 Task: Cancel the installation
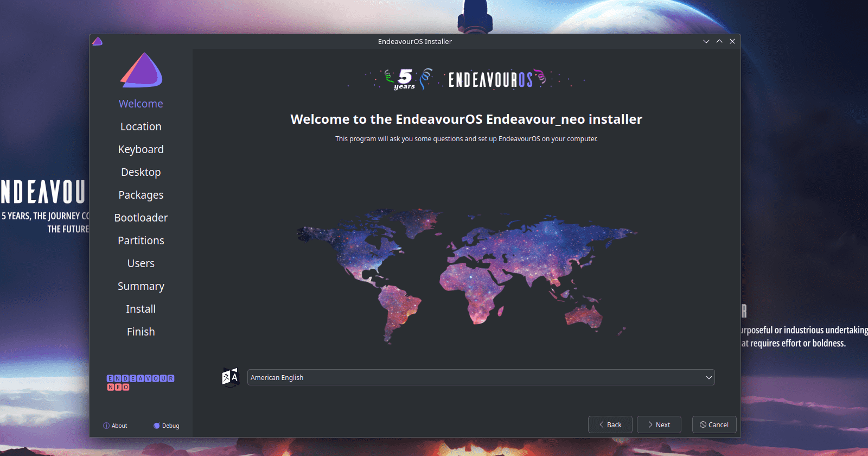click(714, 425)
